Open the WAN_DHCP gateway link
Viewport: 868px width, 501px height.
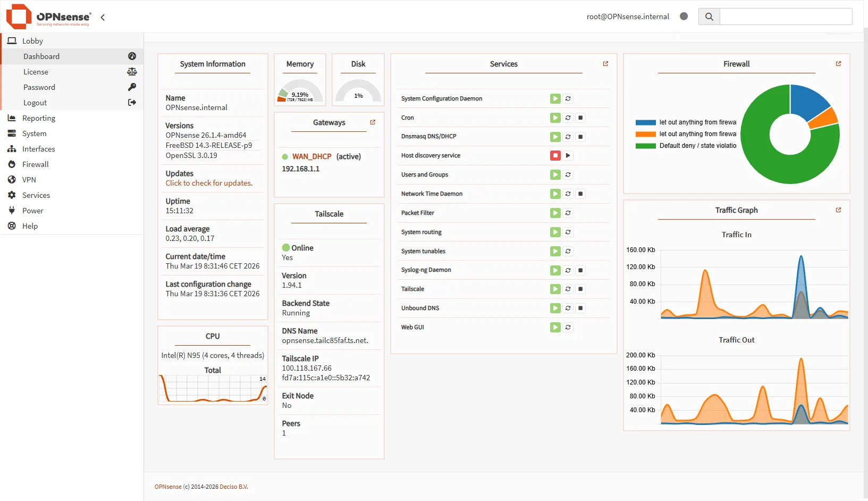coord(311,156)
